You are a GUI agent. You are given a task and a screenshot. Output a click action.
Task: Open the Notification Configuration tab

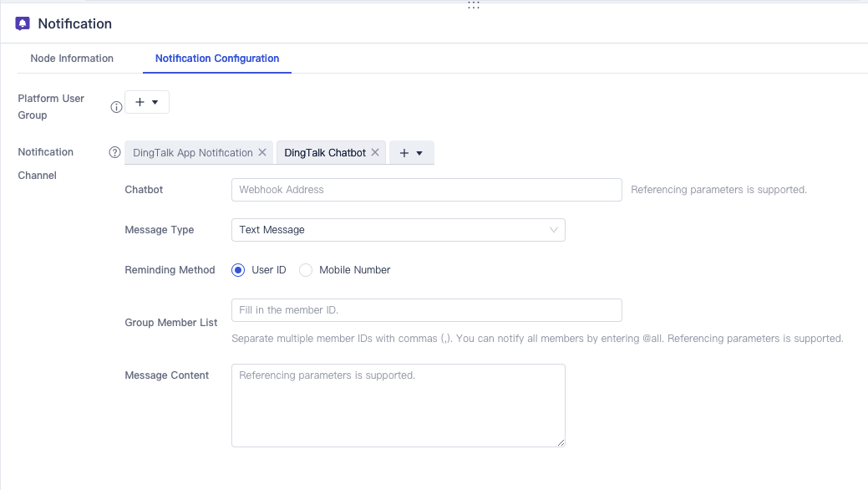[x=217, y=59]
